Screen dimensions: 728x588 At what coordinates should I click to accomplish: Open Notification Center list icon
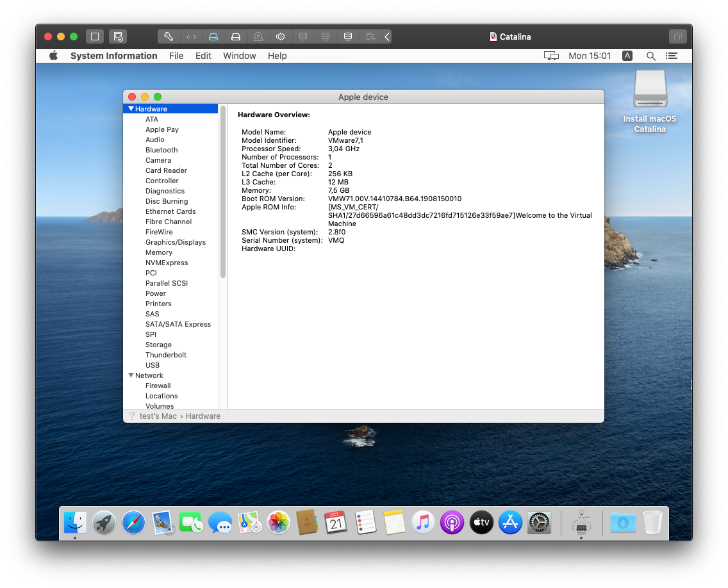[x=672, y=56]
